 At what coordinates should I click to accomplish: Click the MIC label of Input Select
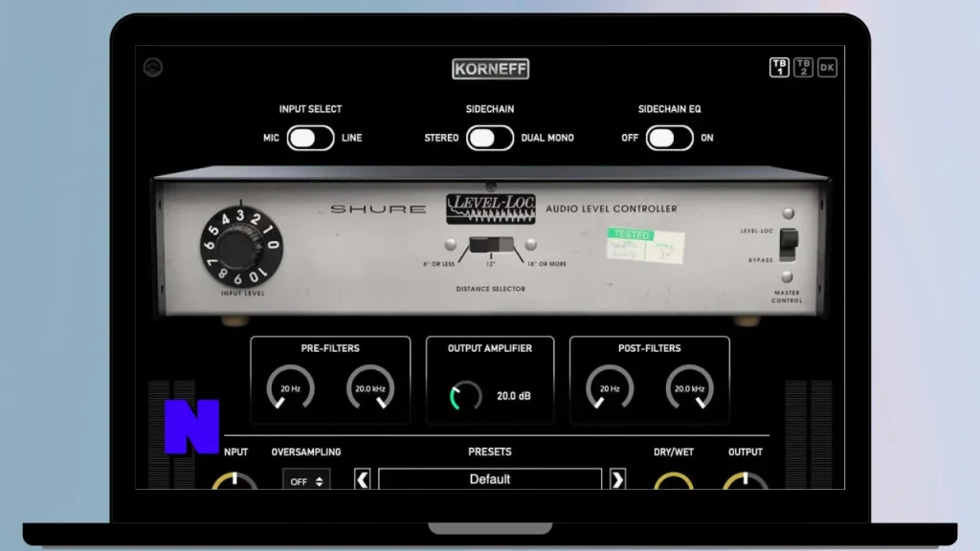(x=271, y=138)
